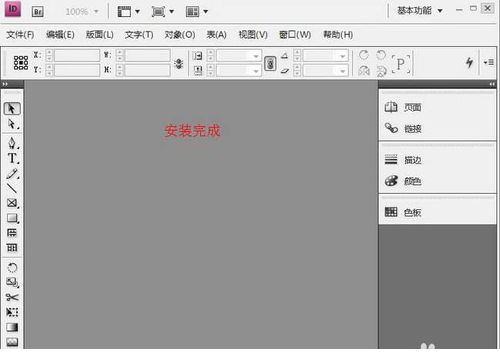
Task: Click the X position input field
Action: (x=77, y=55)
